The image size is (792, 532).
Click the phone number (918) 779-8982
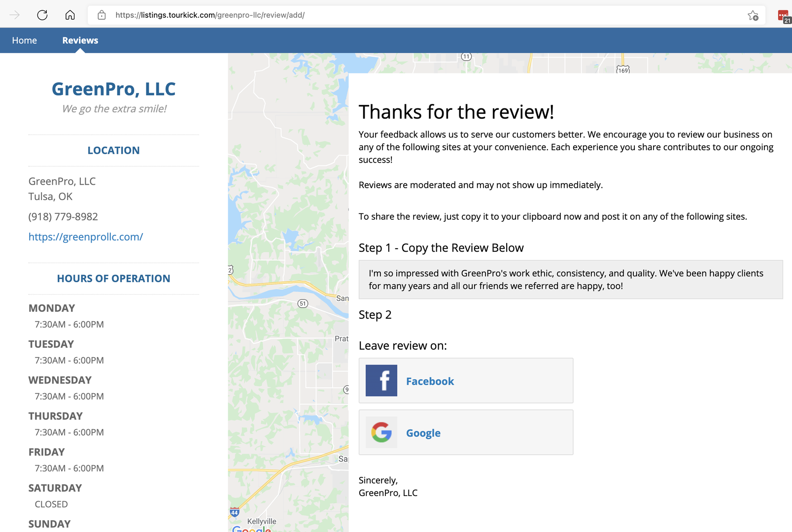coord(63,216)
